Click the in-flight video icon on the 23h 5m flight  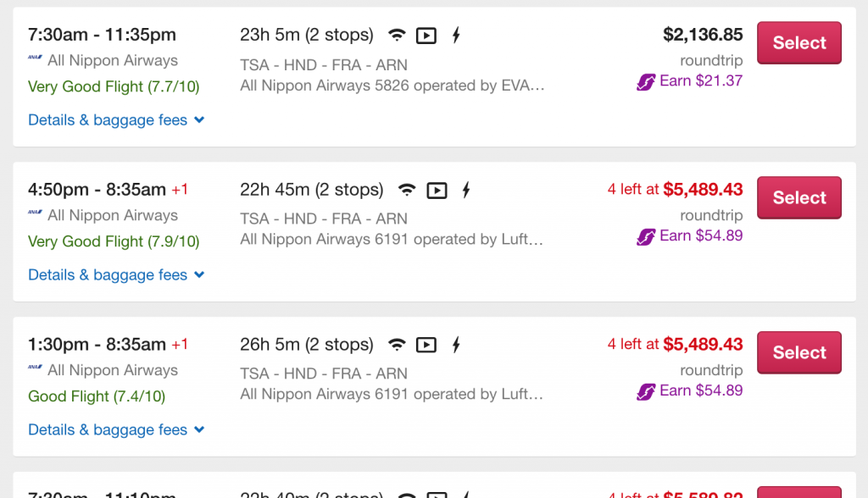click(x=426, y=36)
